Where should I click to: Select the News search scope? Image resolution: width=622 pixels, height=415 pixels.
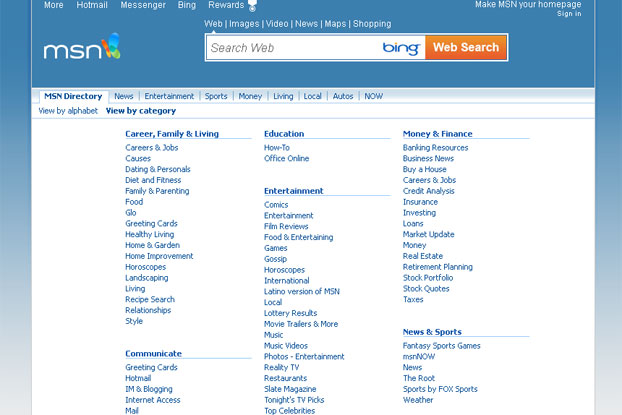tap(306, 24)
